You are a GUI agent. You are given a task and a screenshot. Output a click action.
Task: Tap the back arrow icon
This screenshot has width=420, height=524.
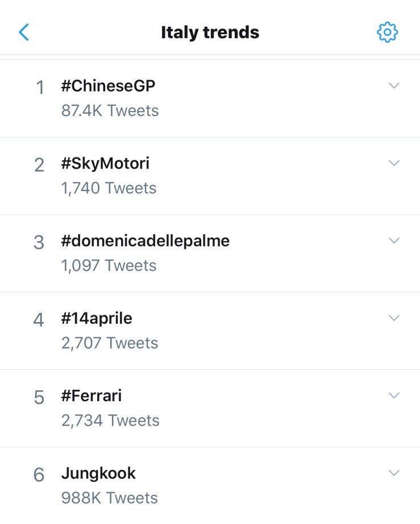pos(24,32)
